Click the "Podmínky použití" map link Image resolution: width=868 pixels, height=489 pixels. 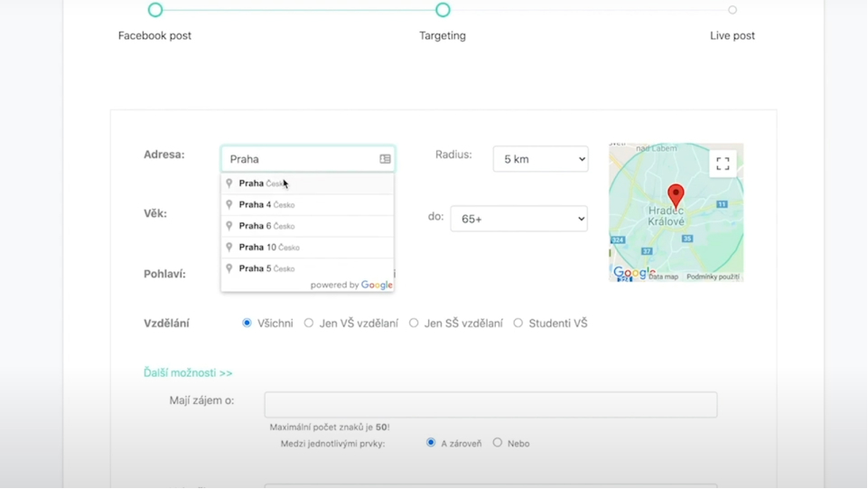tap(713, 277)
